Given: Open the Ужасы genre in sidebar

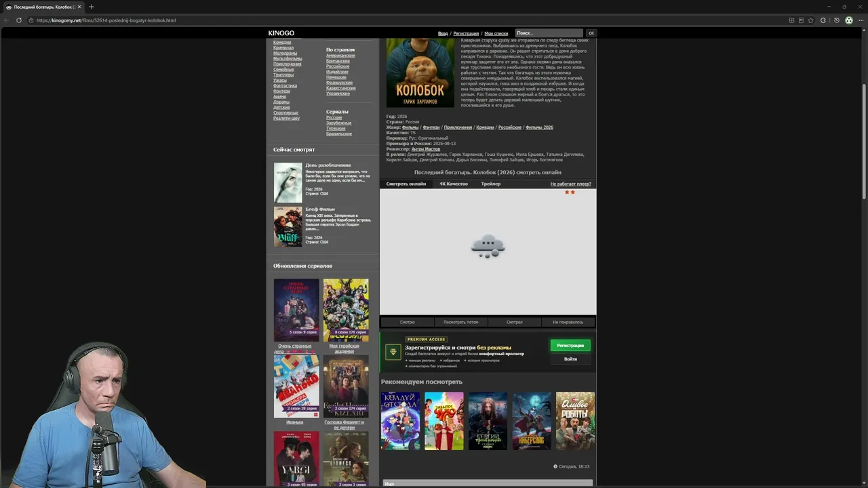Looking at the screenshot, I should [x=280, y=80].
